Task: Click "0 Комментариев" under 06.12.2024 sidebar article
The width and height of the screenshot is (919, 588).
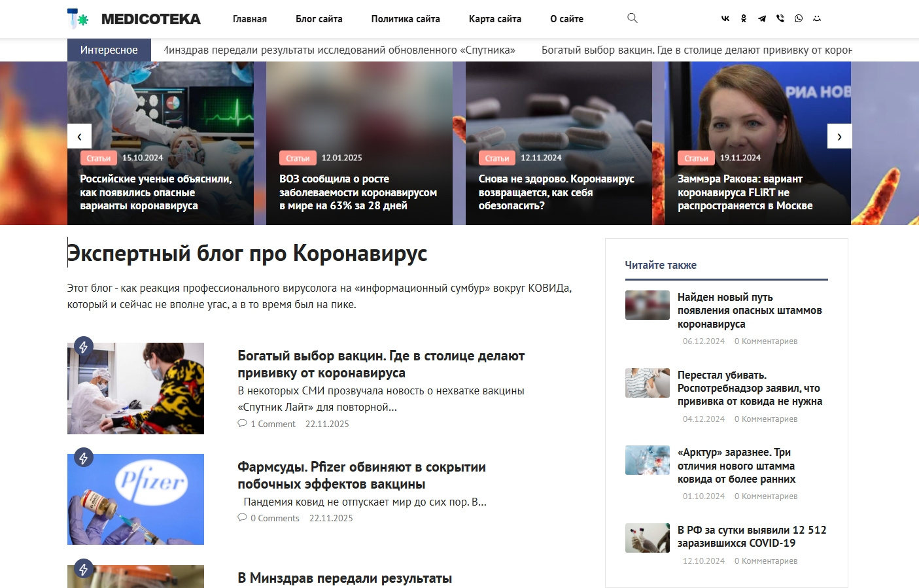Action: pos(766,341)
